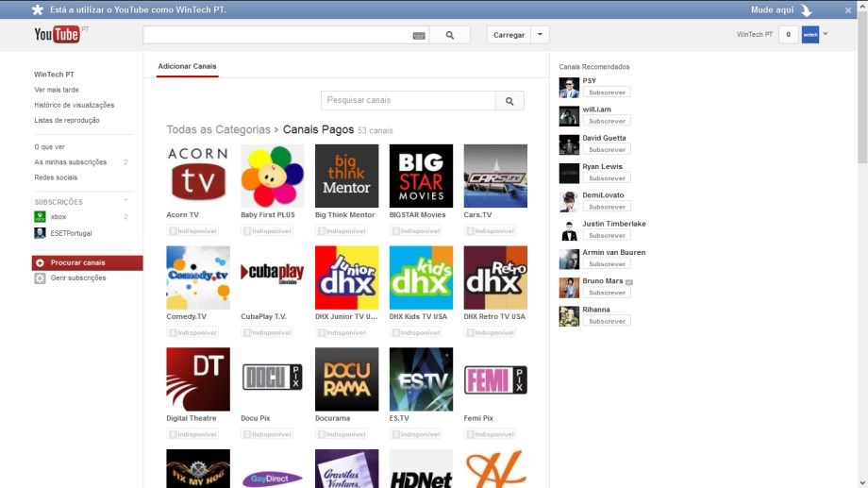This screenshot has width=868, height=488.
Task: Open the on-screen keyboard icon in search box
Action: [x=419, y=35]
